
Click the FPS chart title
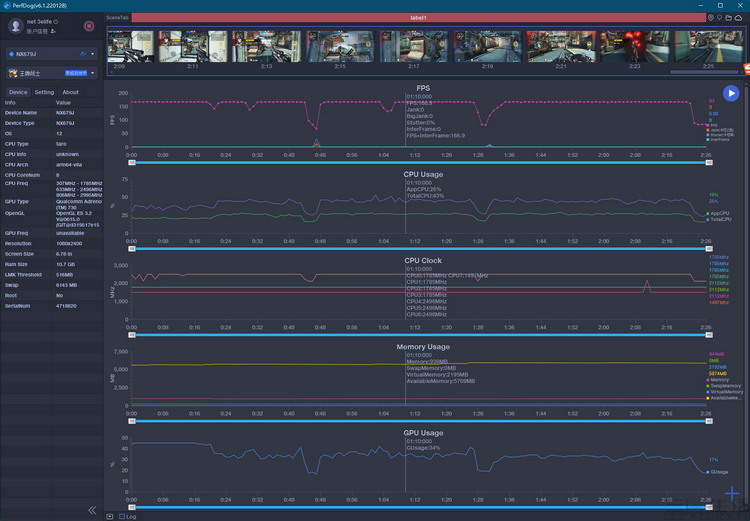click(x=423, y=88)
